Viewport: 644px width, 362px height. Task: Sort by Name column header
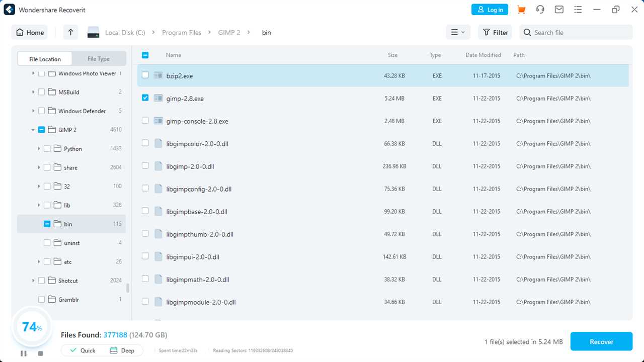(x=174, y=55)
